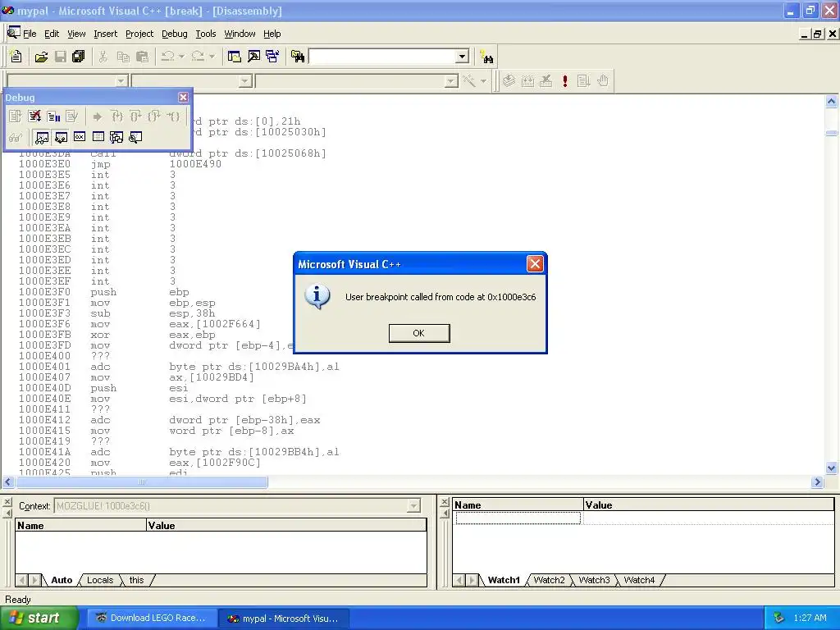Viewport: 840px width, 630px height.
Task: Toggle the Registers window button
Action: click(x=80, y=138)
